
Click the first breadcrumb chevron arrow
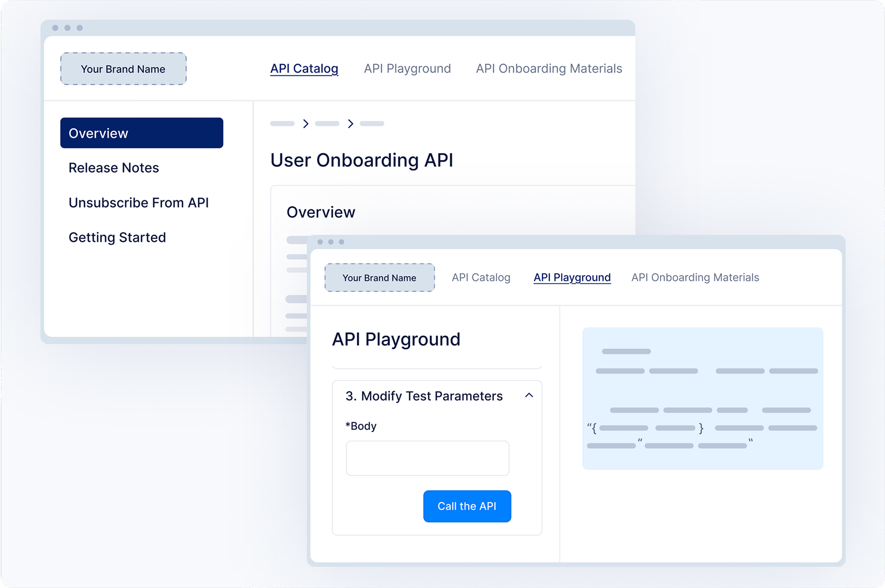point(306,124)
